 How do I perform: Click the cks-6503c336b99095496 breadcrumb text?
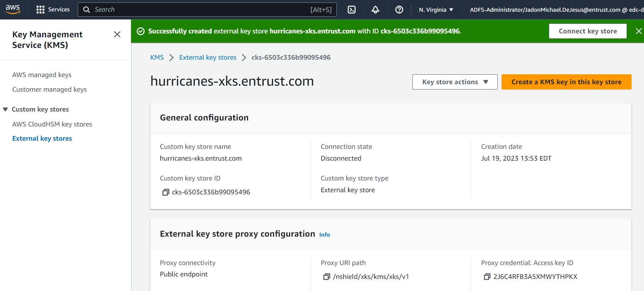point(291,58)
